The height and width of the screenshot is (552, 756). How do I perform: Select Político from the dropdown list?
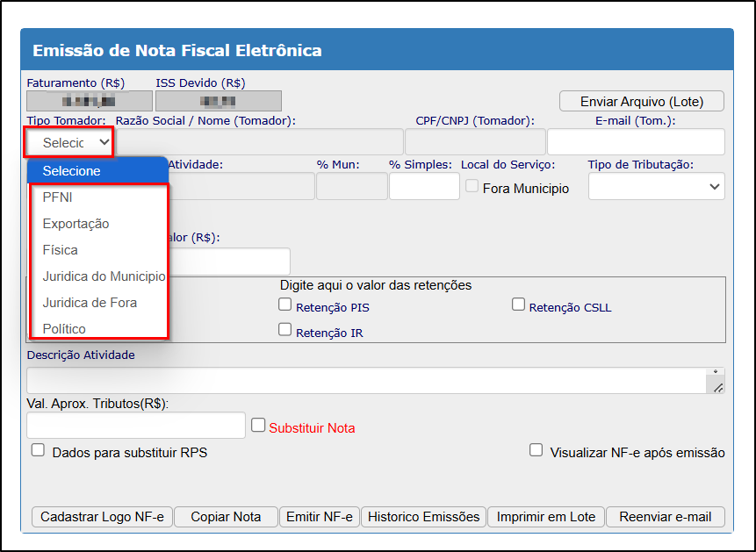tap(64, 329)
